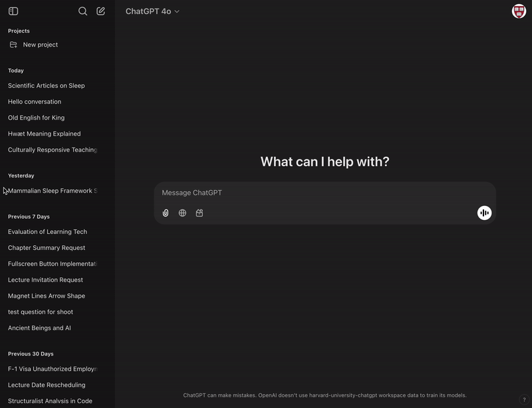Enable web search globe icon
The image size is (532, 408).
182,213
